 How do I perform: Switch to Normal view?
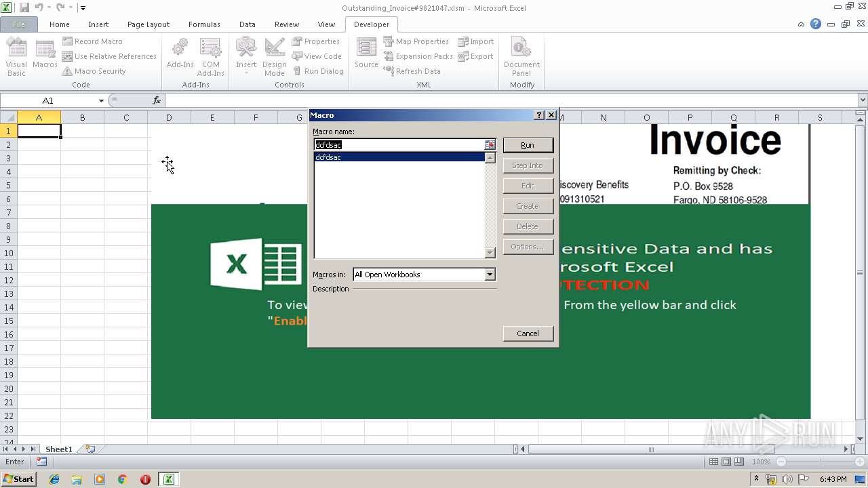pos(713,462)
